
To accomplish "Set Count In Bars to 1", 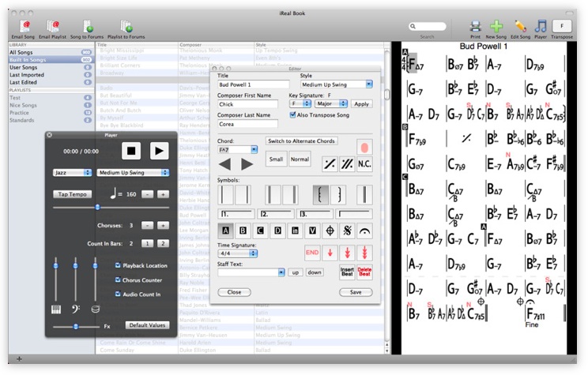I will (x=147, y=243).
